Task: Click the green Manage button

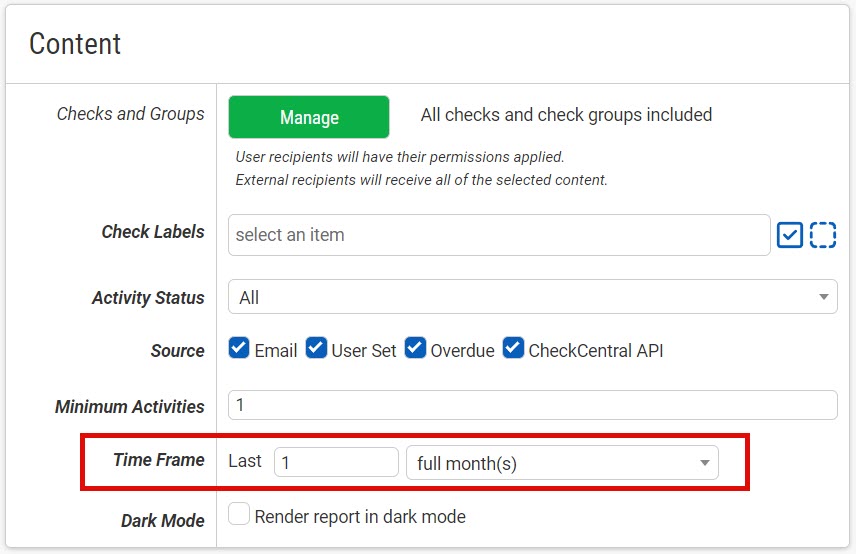Action: point(308,117)
